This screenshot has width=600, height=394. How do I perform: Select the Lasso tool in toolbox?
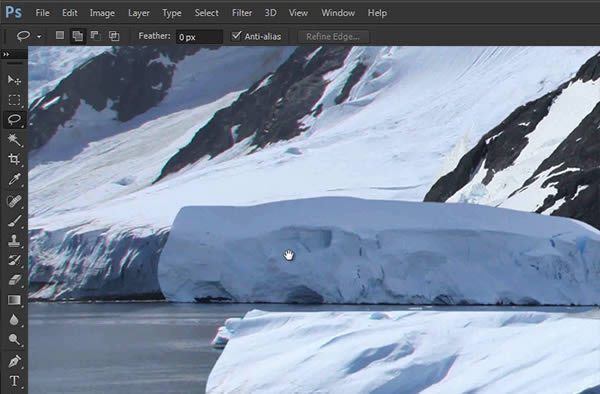(x=14, y=120)
